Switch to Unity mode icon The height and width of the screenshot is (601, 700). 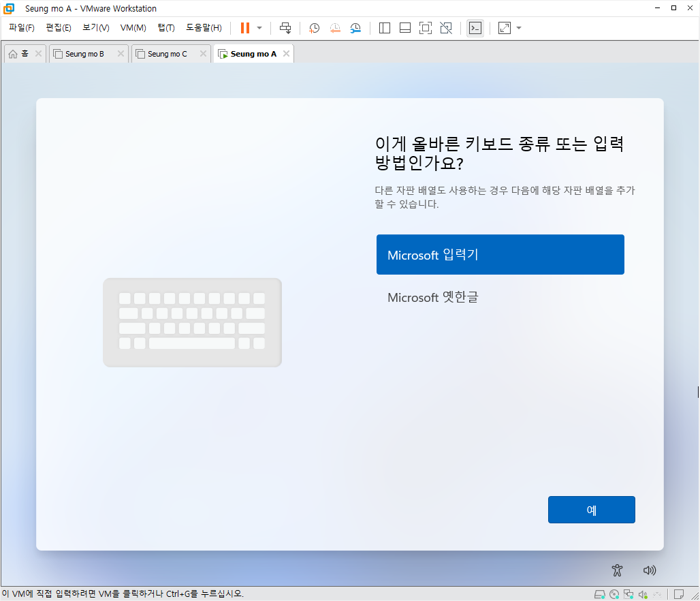click(446, 28)
